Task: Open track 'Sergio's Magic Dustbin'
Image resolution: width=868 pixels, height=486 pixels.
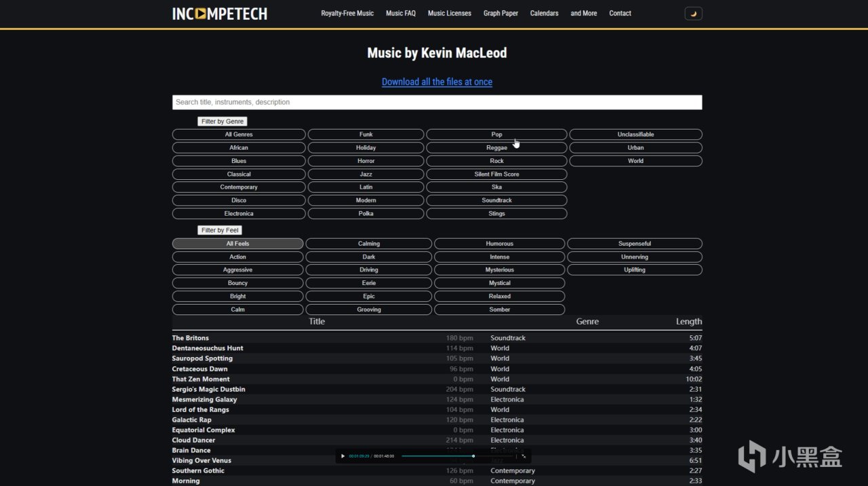Action: (209, 390)
